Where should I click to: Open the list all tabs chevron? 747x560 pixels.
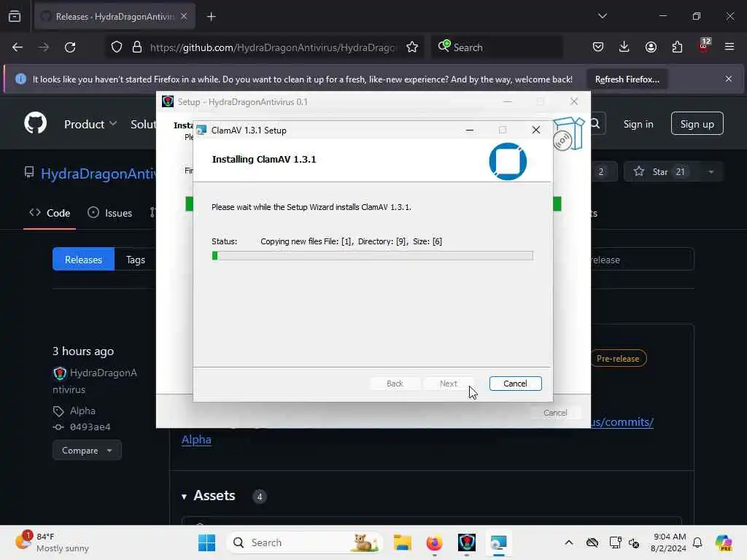[603, 16]
